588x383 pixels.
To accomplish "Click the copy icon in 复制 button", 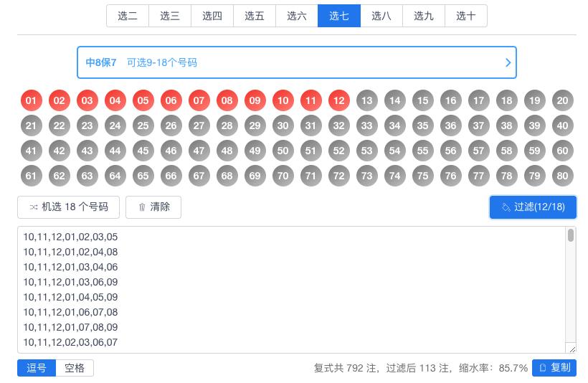I will click(x=543, y=368).
